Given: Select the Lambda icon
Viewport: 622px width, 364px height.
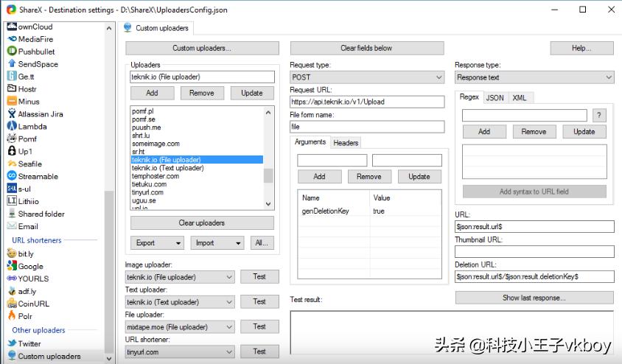Looking at the screenshot, I should coord(12,126).
